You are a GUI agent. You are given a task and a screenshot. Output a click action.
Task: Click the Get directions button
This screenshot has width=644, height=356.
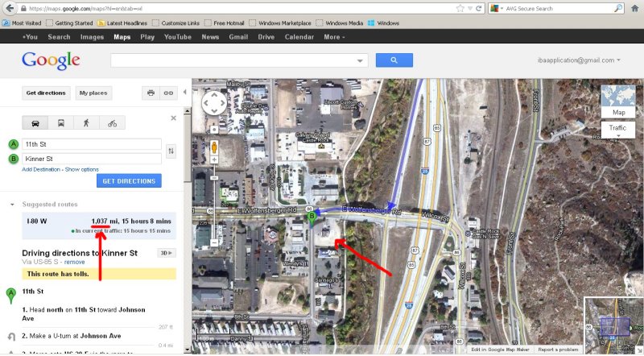coord(46,93)
